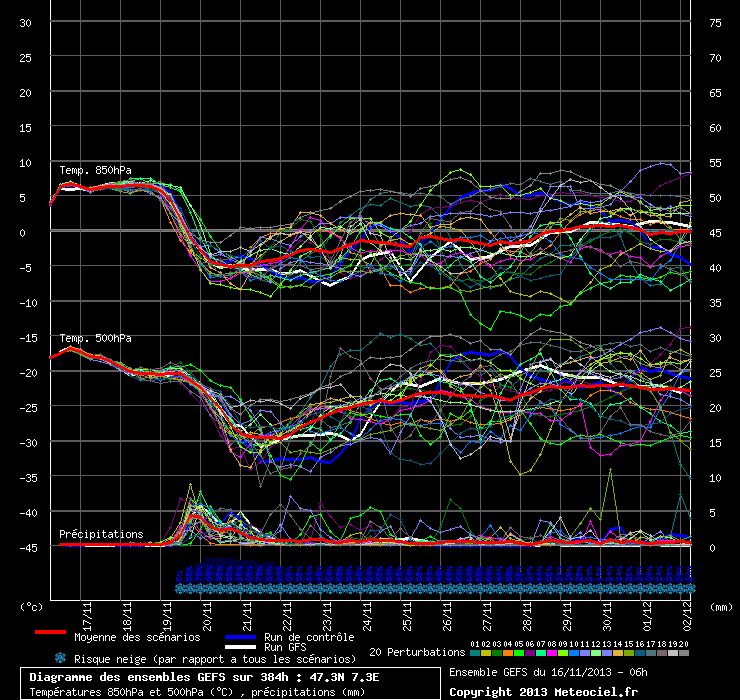This screenshot has height=700, width=740.
Task: Click the blue line legend marker for Run de contrôle
Action: point(239,637)
